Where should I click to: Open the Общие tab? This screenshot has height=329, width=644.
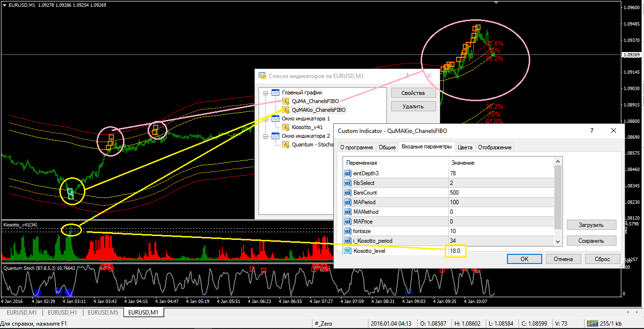tap(387, 147)
